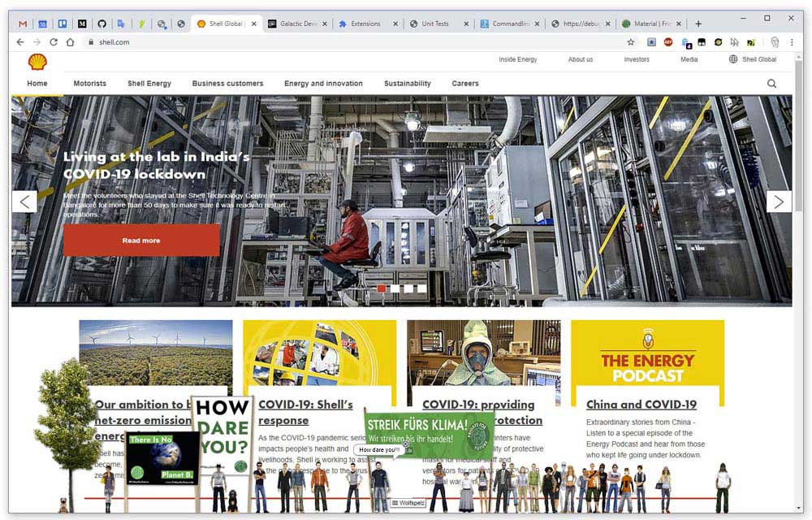Select the Home navigation item
The height and width of the screenshot is (520, 812).
[x=37, y=84]
